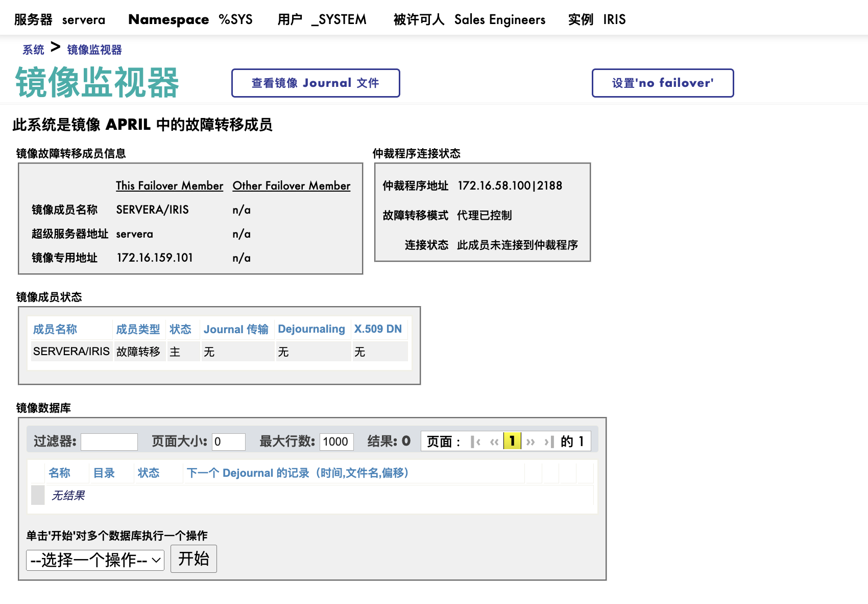The width and height of the screenshot is (868, 604).
Task: Click next page double-arrow icon
Action: (531, 442)
